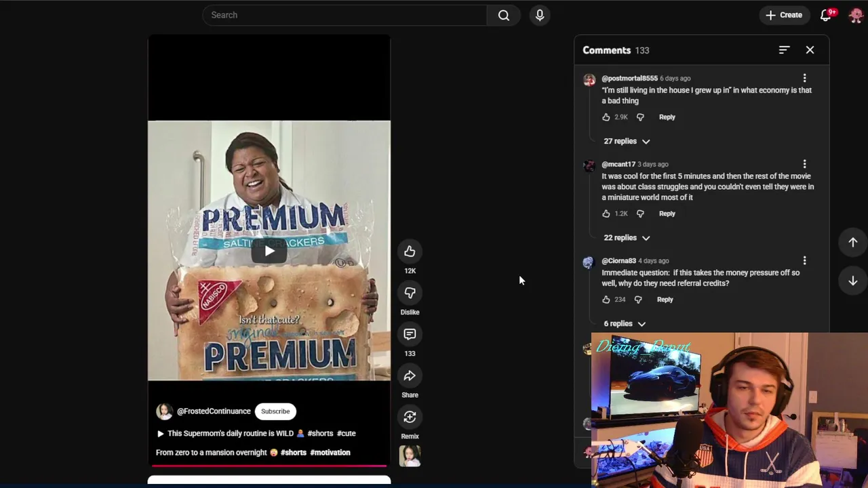Click @mcant17's profile picture

(x=589, y=166)
